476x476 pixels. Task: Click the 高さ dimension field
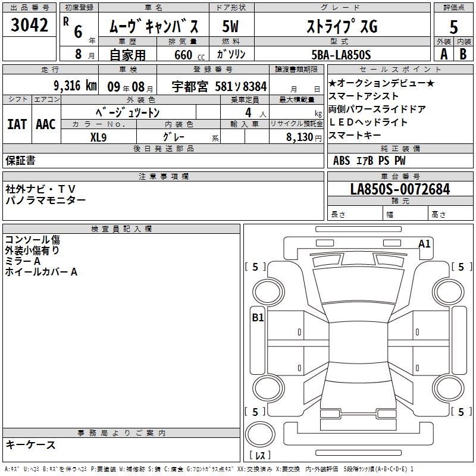(x=450, y=214)
